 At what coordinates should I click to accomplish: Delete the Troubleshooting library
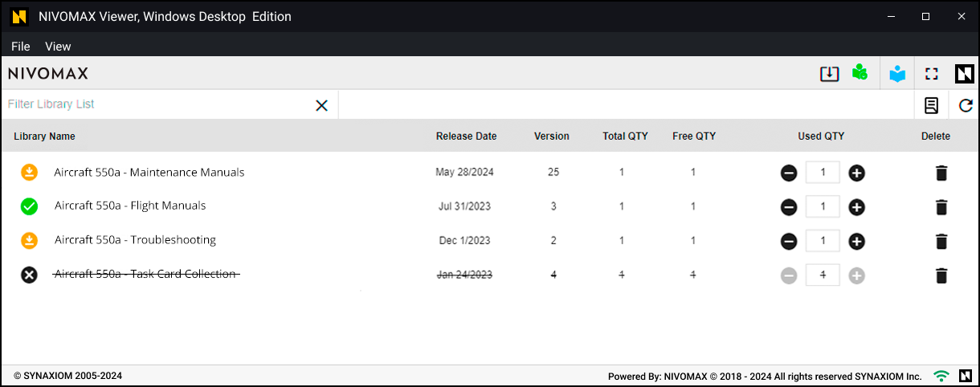coord(942,241)
